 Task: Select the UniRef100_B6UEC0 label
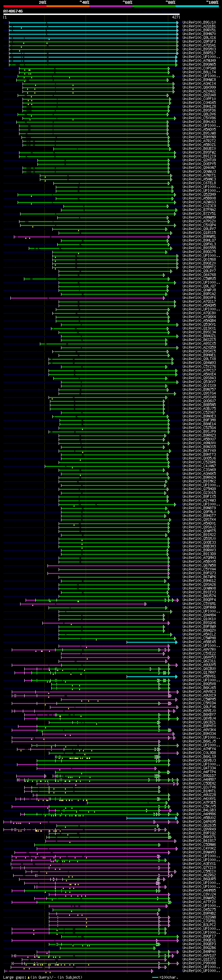pos(199,149)
